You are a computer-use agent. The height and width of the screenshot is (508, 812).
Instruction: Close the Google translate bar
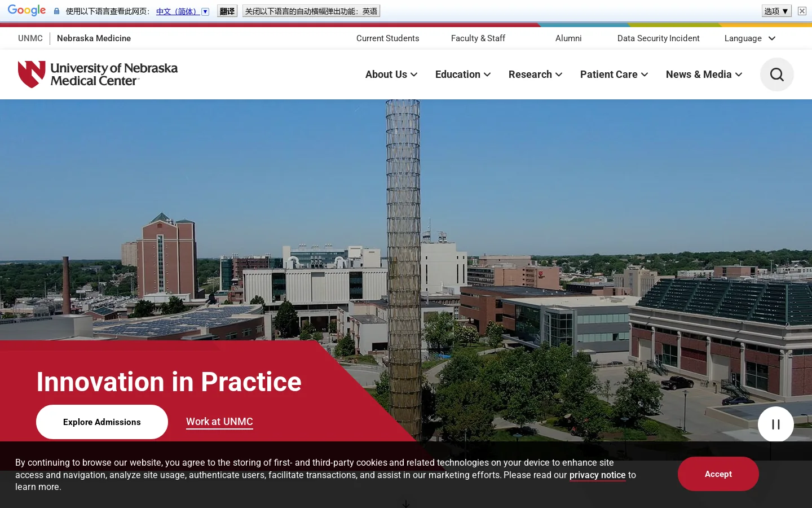[802, 11]
